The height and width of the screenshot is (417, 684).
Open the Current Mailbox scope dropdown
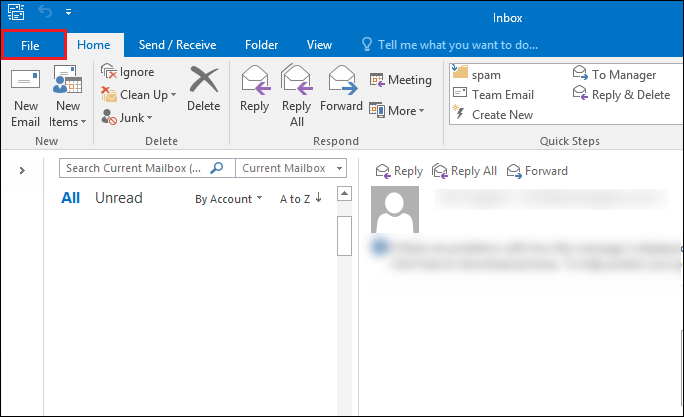[x=291, y=168]
